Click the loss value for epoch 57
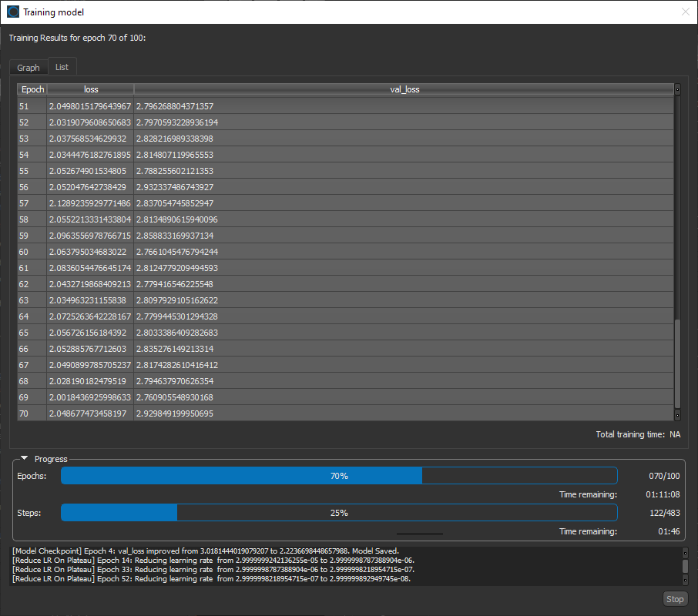The width and height of the screenshot is (698, 616). [x=89, y=203]
